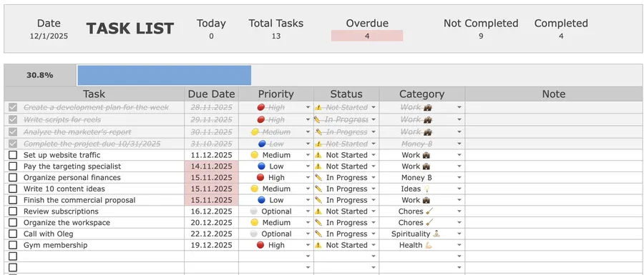
Task: Click pencil icon in 'Write 10 content ideas' status
Action: pos(318,189)
